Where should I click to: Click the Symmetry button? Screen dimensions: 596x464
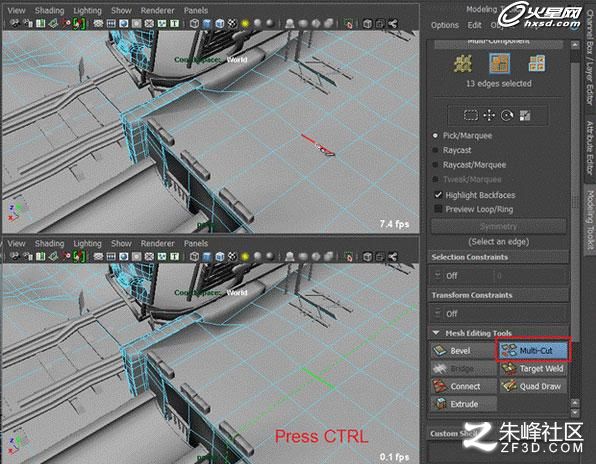[x=498, y=226]
